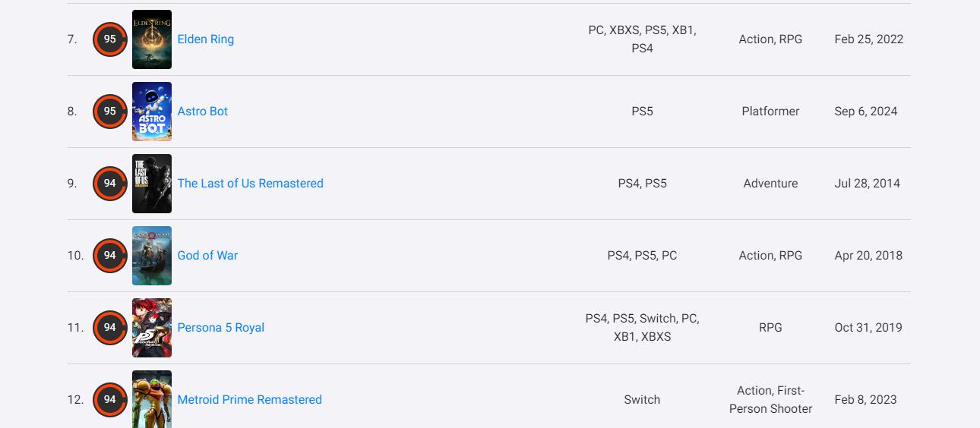This screenshot has height=428, width=980.
Task: Open the Metroid Prime Remastered link
Action: point(249,400)
